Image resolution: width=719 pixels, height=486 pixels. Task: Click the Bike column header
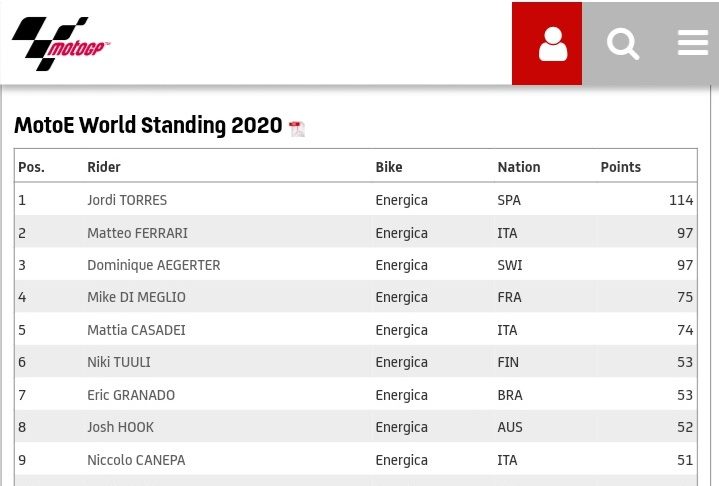click(x=389, y=167)
